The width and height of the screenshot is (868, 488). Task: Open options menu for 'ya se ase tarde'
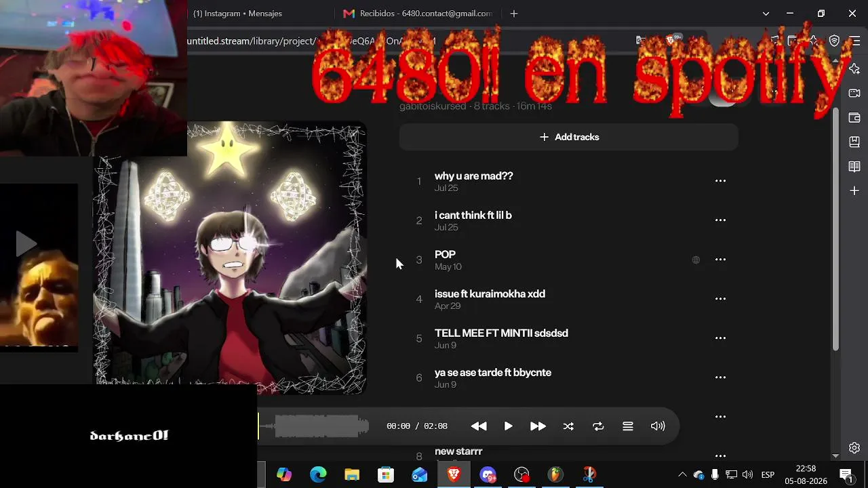[x=720, y=378]
